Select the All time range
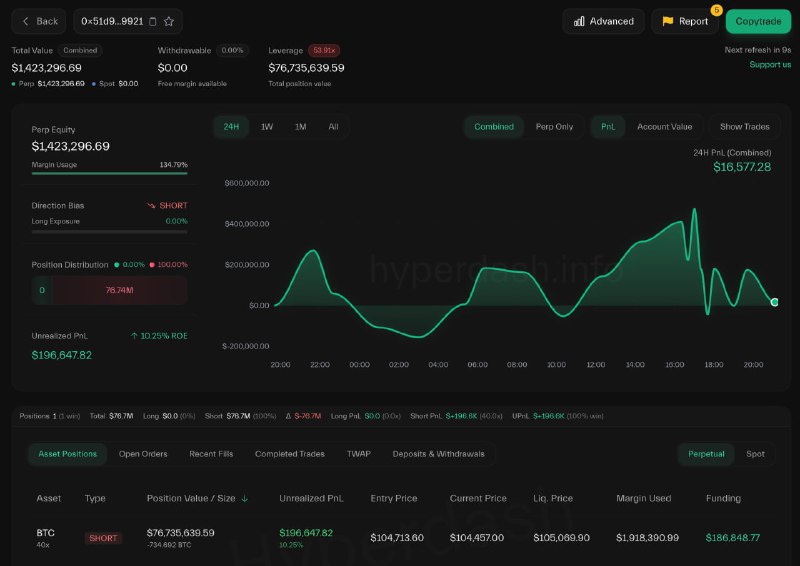This screenshot has width=800, height=566. click(x=333, y=127)
